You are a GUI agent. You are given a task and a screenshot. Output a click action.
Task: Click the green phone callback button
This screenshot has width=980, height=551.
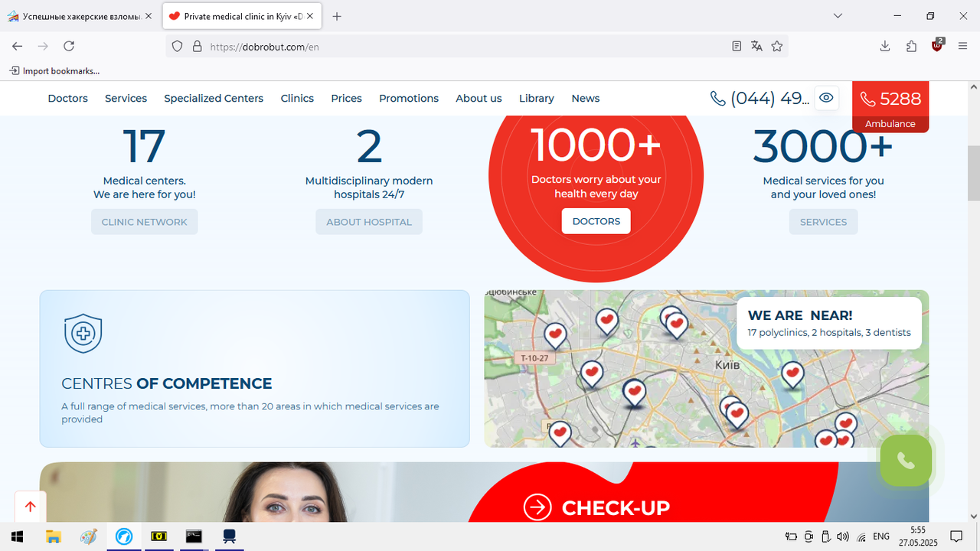click(906, 460)
